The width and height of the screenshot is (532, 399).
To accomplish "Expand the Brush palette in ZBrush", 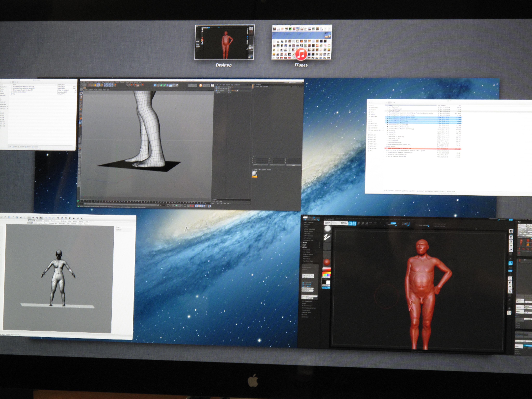I will coord(304,245).
